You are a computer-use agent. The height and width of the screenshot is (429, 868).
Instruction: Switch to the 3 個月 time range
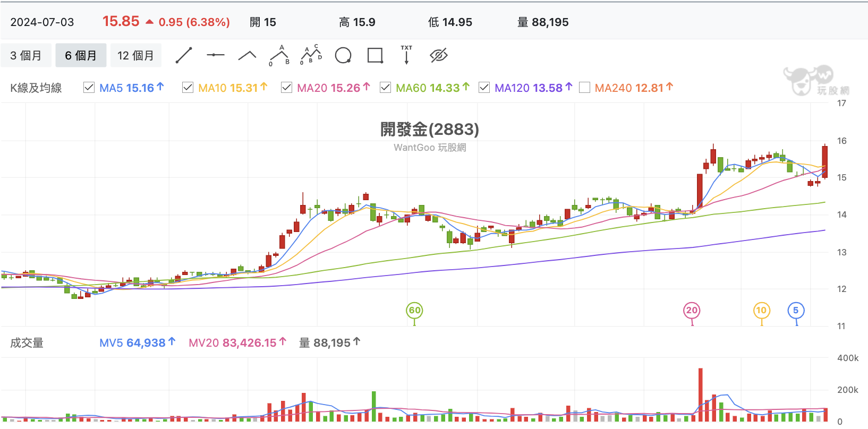26,55
